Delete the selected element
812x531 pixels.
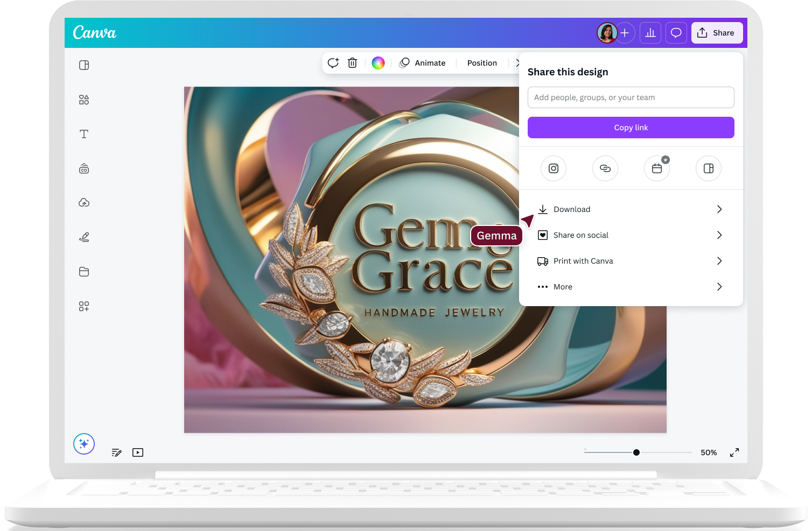[352, 63]
